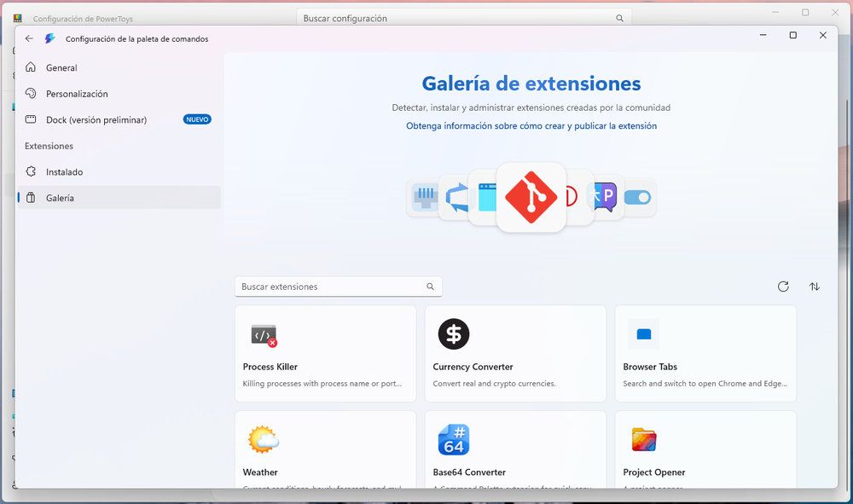Click the NUEVO badge next to Dock
This screenshot has height=504, width=853.
pyautogui.click(x=197, y=119)
